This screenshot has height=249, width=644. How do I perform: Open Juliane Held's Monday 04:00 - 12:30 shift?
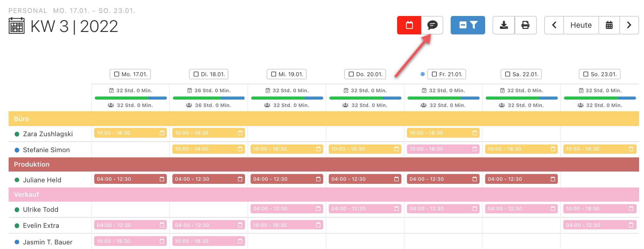(131, 179)
